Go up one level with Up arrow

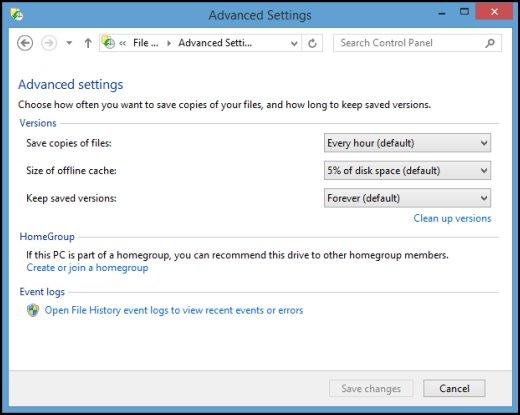88,43
